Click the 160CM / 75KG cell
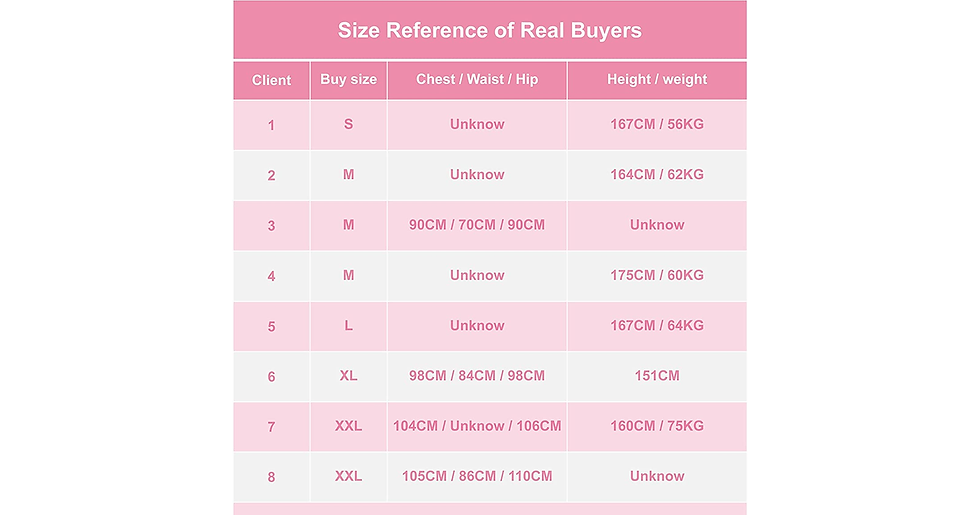Image resolution: width=980 pixels, height=515 pixels. point(657,427)
